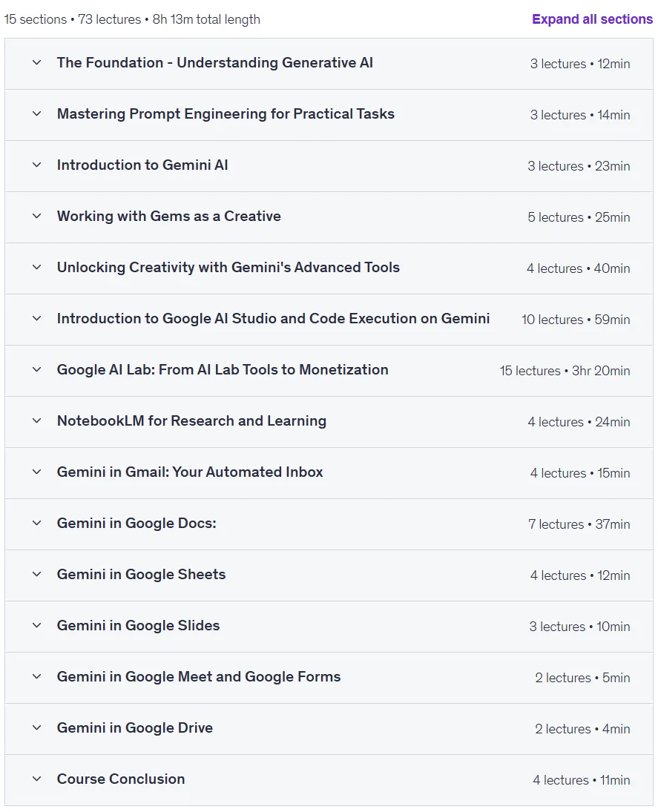The image size is (658, 812).
Task: Open the Course Conclusion section chevron
Action: tap(37, 779)
